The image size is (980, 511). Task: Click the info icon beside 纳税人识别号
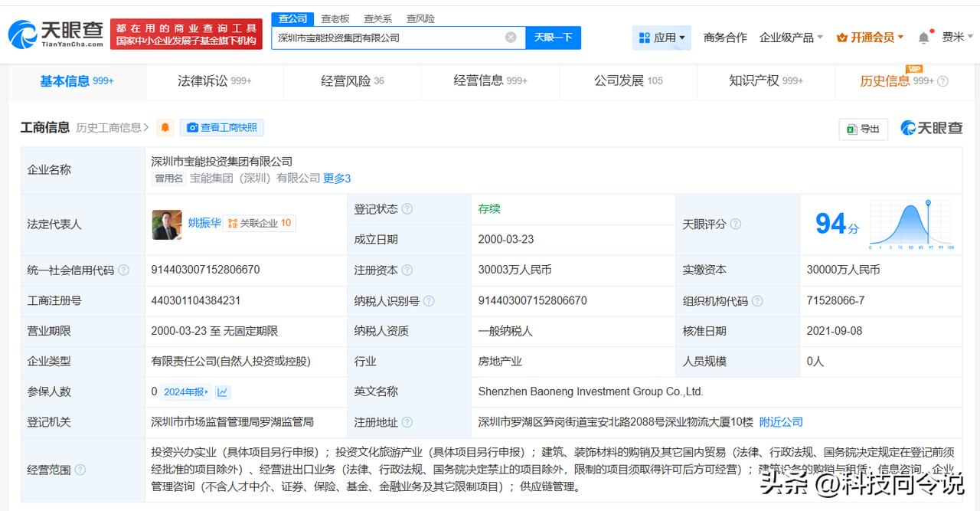point(429,301)
